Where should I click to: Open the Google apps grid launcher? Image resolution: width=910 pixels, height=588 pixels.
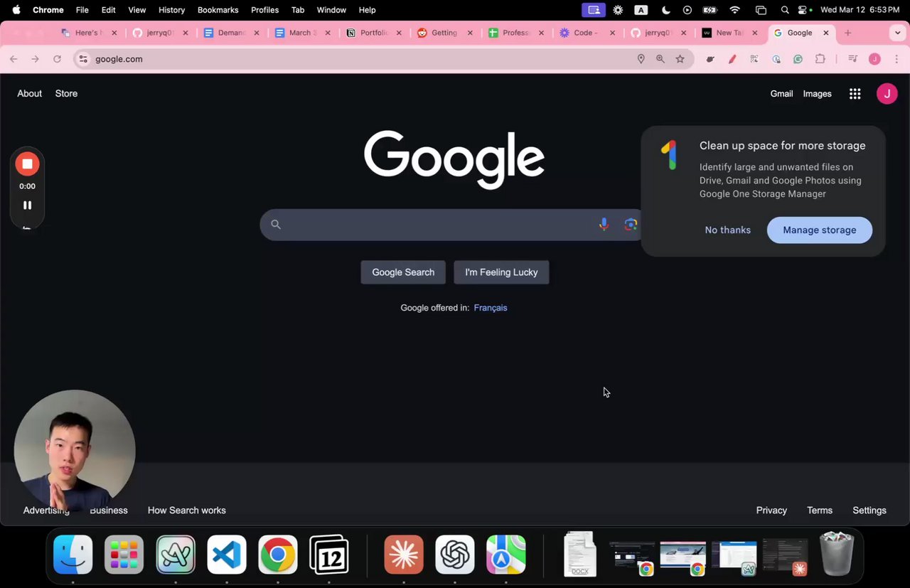click(x=855, y=94)
